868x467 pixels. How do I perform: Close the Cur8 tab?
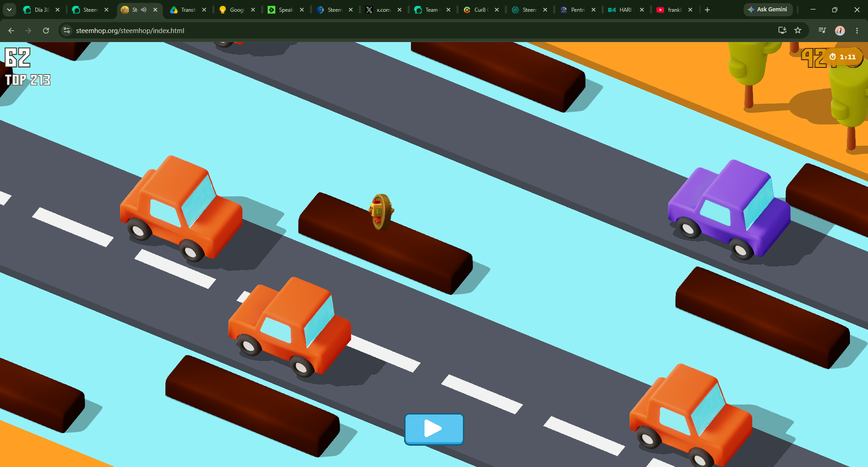pos(497,10)
